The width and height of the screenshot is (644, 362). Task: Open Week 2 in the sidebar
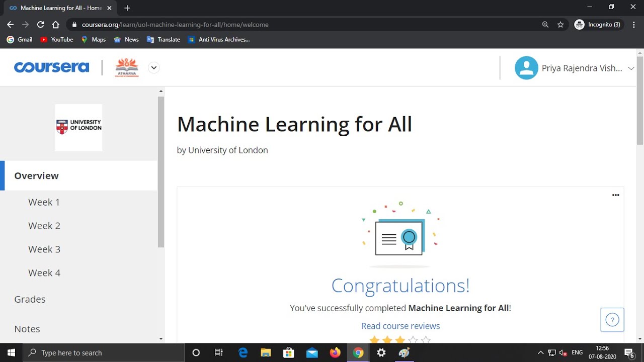coord(44,226)
